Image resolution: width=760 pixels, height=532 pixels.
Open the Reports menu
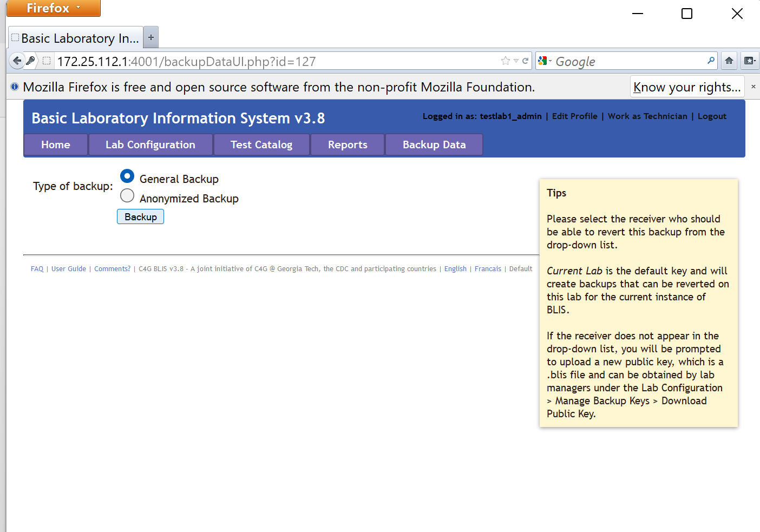348,145
